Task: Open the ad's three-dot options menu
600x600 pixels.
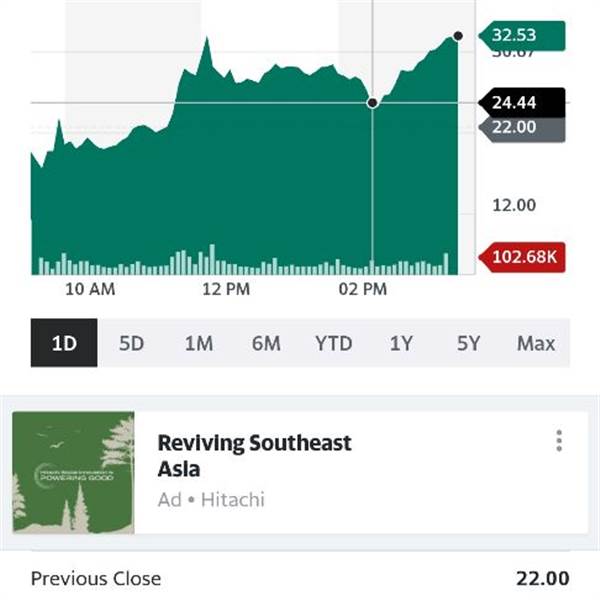Action: pyautogui.click(x=559, y=441)
